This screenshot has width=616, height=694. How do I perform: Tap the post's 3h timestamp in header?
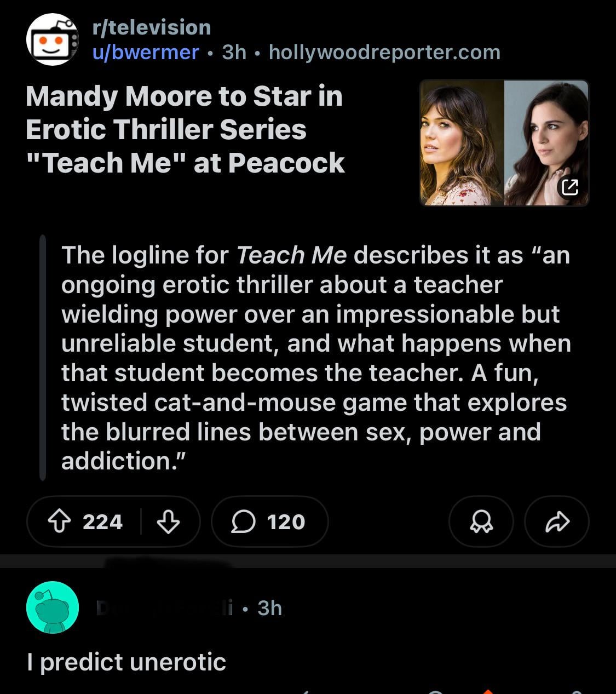point(234,53)
